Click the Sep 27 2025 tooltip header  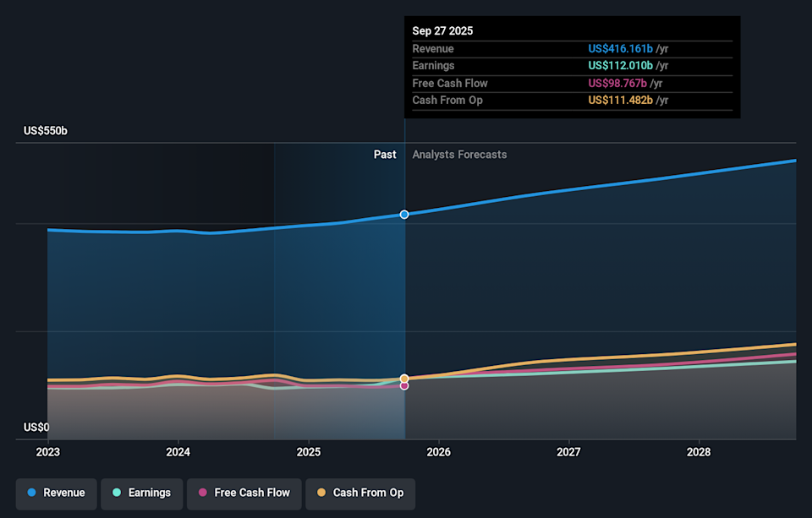coord(442,30)
